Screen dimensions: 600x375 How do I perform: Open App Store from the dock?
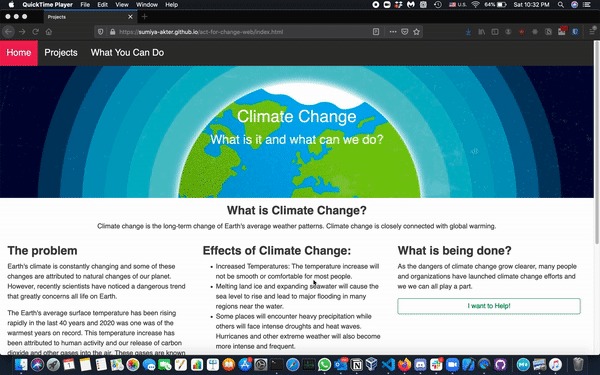[245, 364]
